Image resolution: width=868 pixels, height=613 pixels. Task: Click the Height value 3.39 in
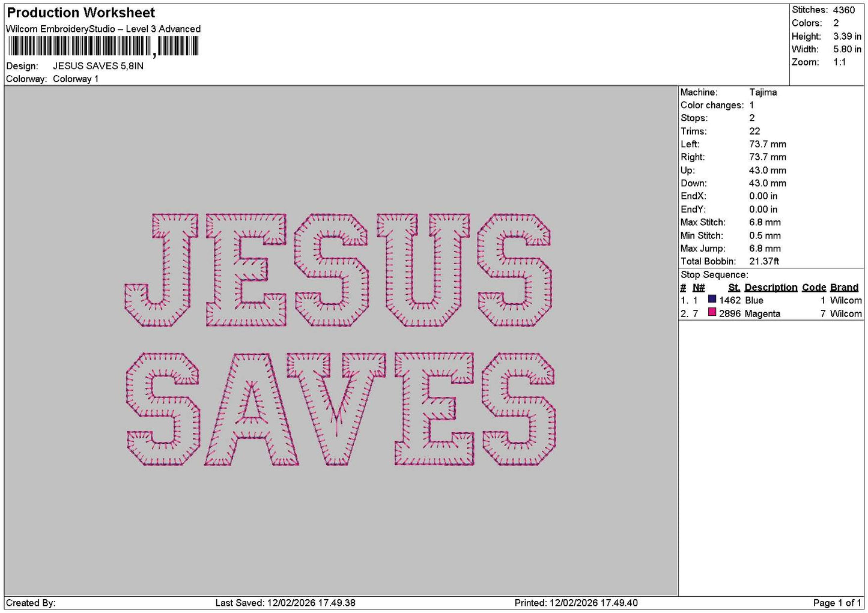(847, 37)
